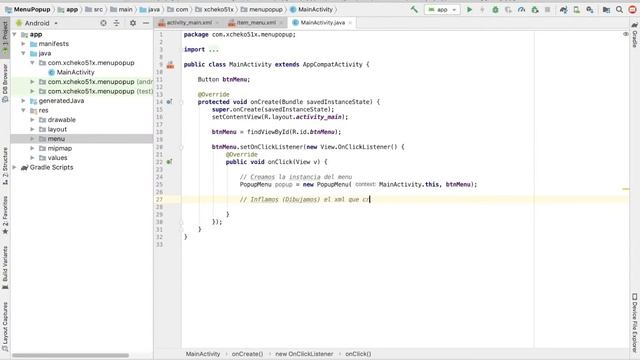
Task: Toggle the 1: Project tool window
Action: pyautogui.click(x=5, y=38)
